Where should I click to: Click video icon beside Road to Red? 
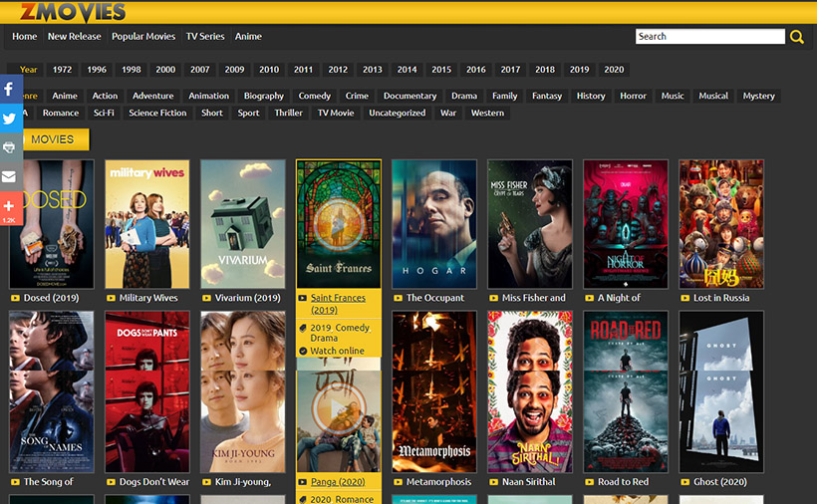(589, 482)
